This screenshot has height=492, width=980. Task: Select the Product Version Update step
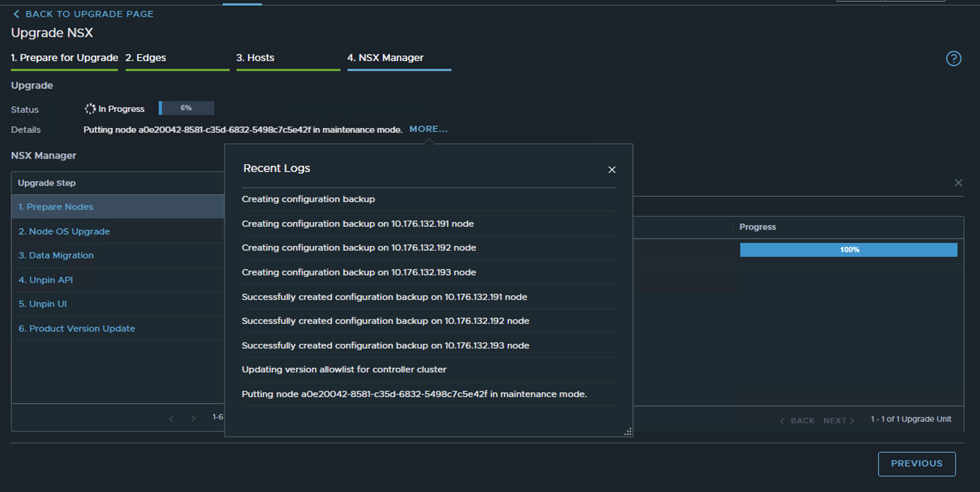click(77, 329)
